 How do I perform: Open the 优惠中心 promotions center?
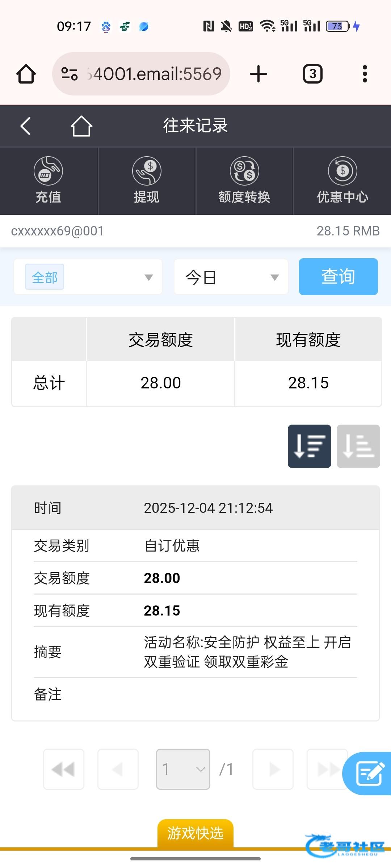[x=342, y=180]
